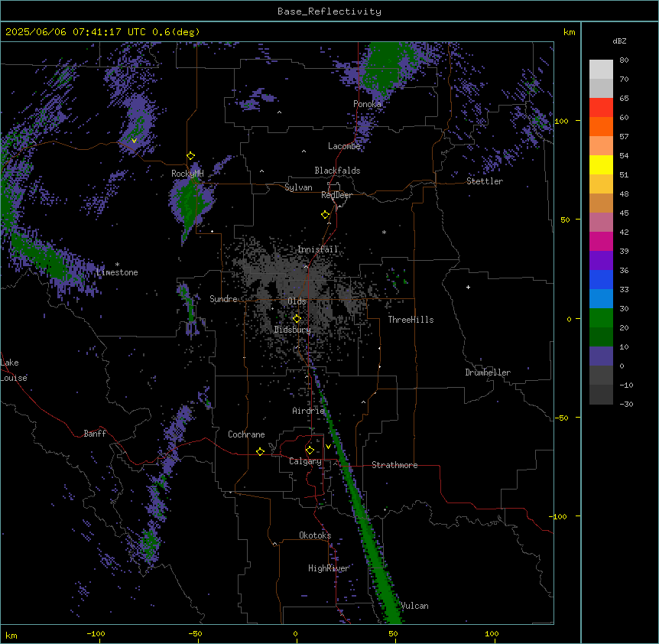This screenshot has width=659, height=644.
Task: Click the dBZ legend heading
Action: click(619, 41)
